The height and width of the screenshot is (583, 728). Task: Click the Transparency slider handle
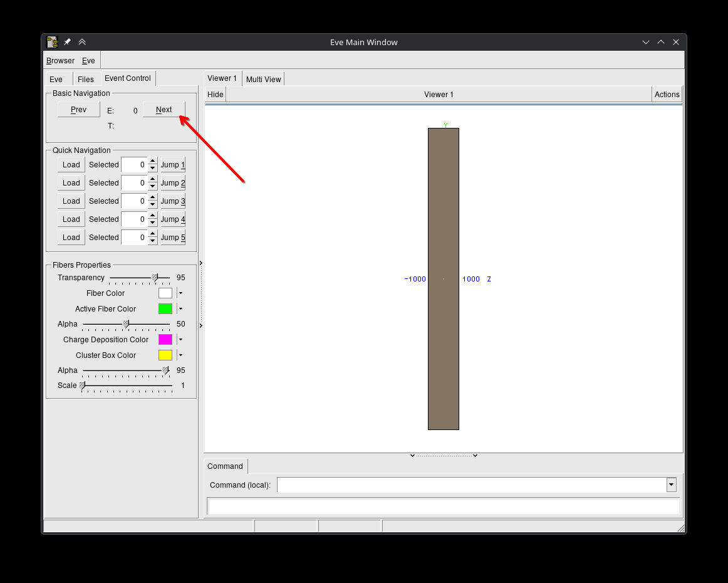tap(155, 277)
